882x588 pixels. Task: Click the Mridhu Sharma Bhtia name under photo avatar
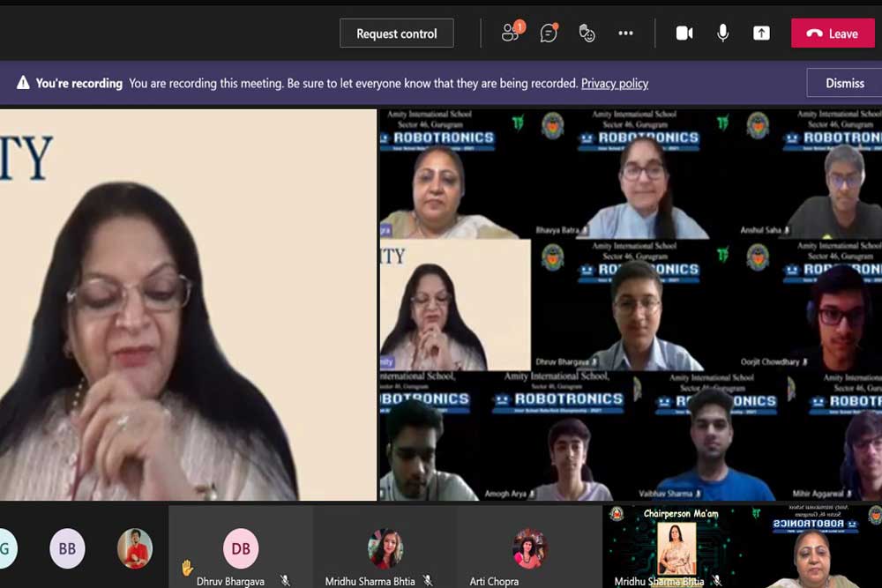tap(370, 581)
